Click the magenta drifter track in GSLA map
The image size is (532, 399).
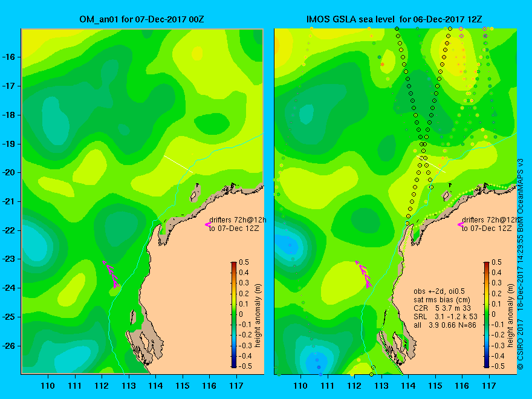(x=363, y=274)
